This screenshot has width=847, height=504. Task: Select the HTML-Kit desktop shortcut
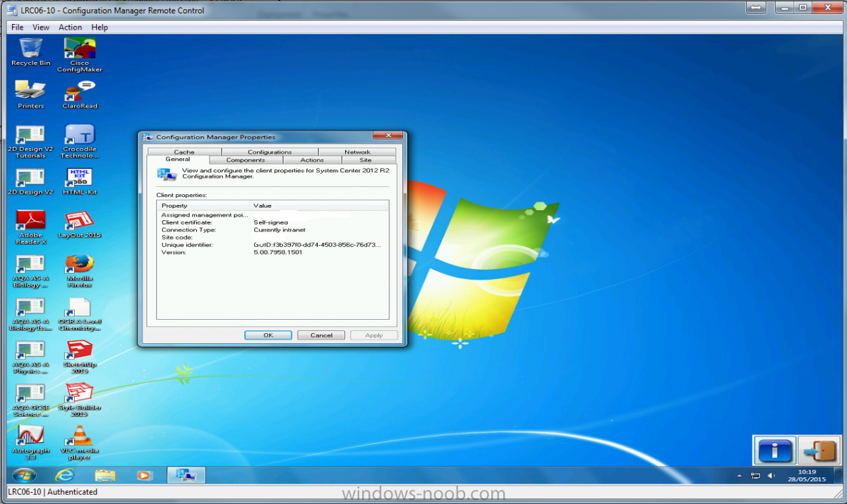click(80, 181)
